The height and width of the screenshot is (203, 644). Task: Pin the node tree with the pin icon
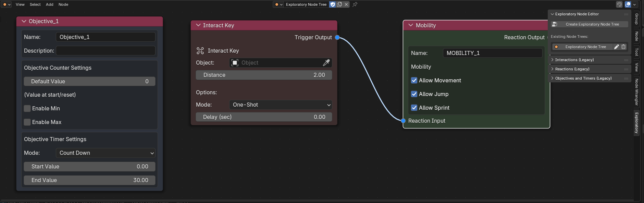[355, 4]
